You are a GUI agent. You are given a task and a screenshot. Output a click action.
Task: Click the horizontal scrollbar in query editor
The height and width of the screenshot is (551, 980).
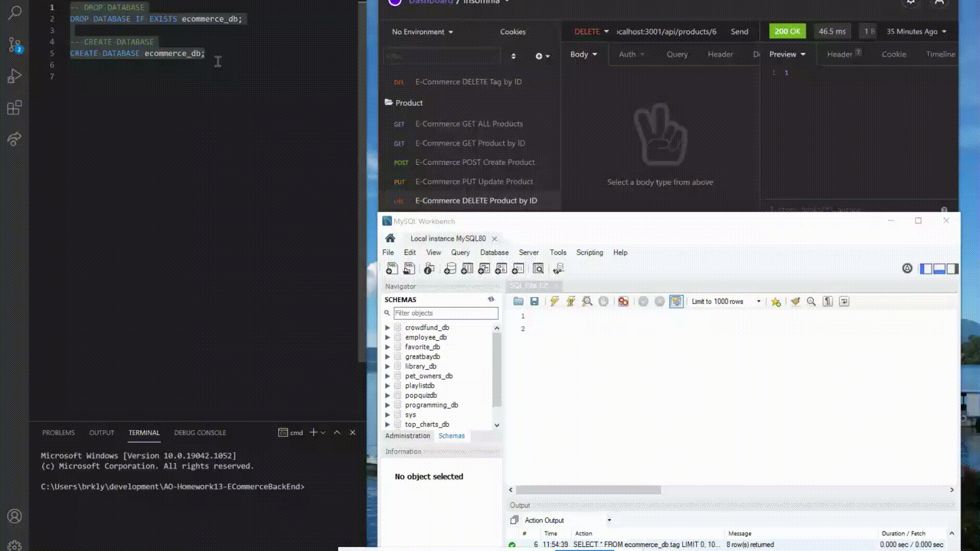click(588, 490)
